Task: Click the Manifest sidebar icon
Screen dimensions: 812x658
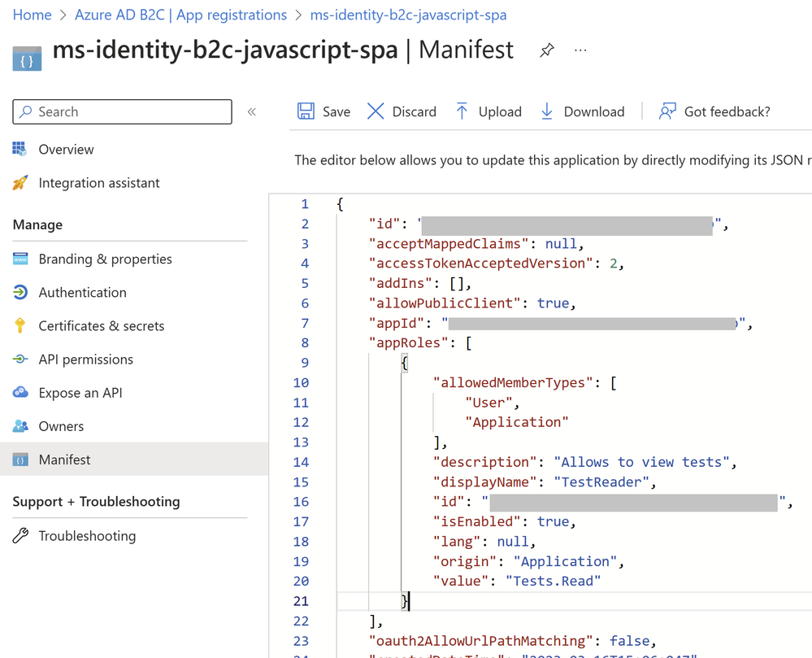Action: (20, 460)
